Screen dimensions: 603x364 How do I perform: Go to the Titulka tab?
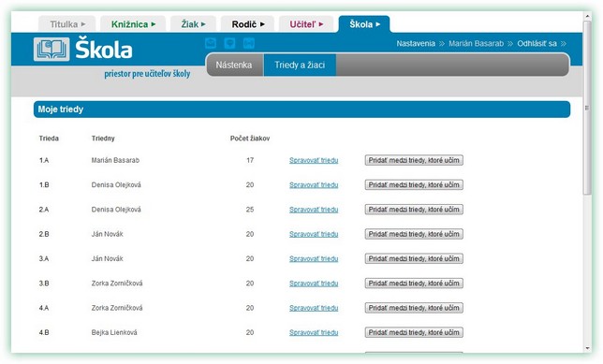[x=67, y=24]
